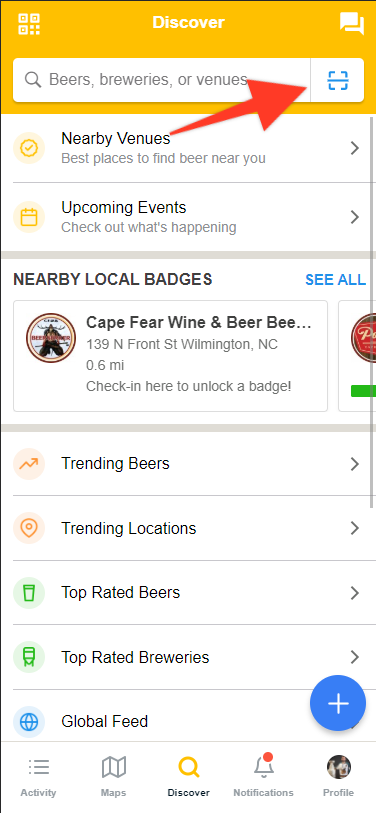The height and width of the screenshot is (813, 376).
Task: Click the Global Feed globe icon
Action: [29, 721]
